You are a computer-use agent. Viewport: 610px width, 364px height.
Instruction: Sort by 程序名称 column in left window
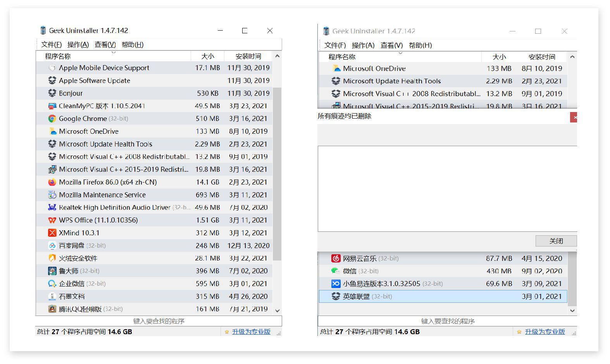(114, 56)
